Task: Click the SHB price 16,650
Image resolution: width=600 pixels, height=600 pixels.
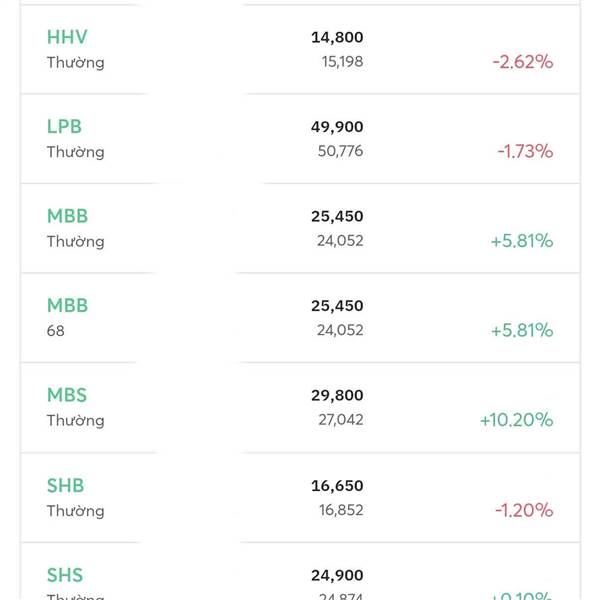Action: click(x=337, y=486)
